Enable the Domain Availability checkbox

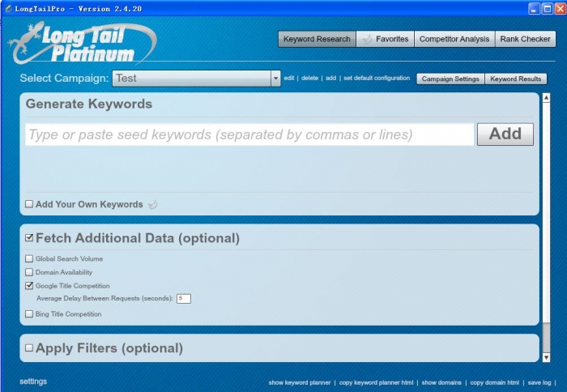(x=29, y=272)
